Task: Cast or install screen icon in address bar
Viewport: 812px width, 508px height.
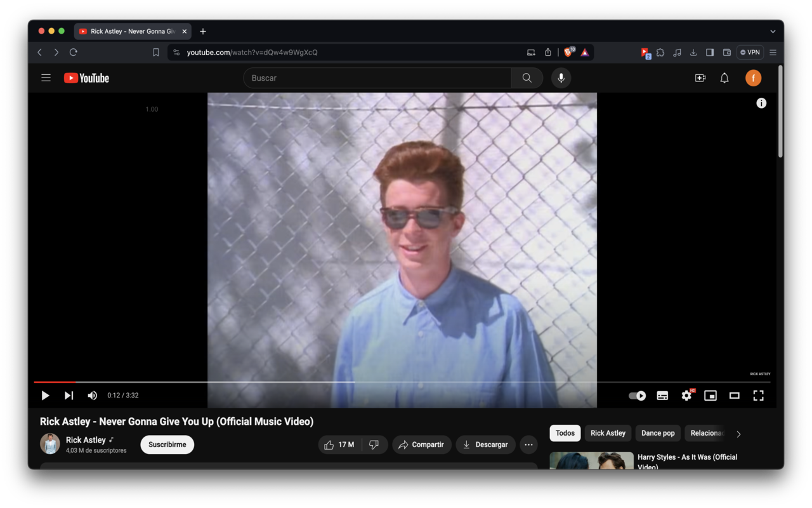Action: click(531, 52)
